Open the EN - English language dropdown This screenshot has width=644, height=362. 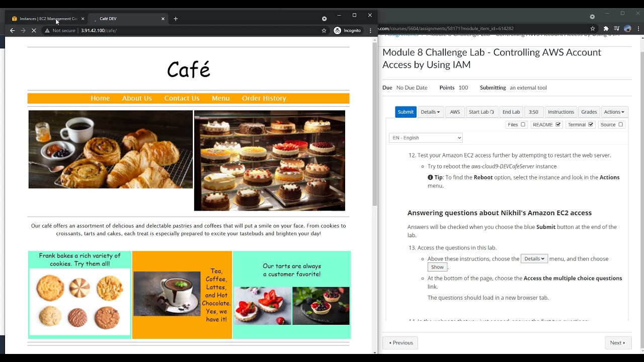(x=426, y=138)
